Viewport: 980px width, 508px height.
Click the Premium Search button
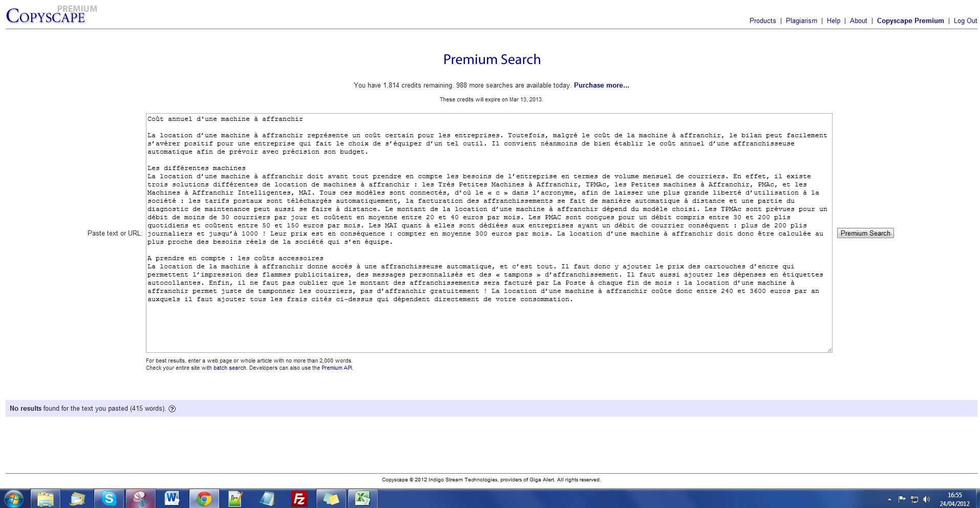865,233
